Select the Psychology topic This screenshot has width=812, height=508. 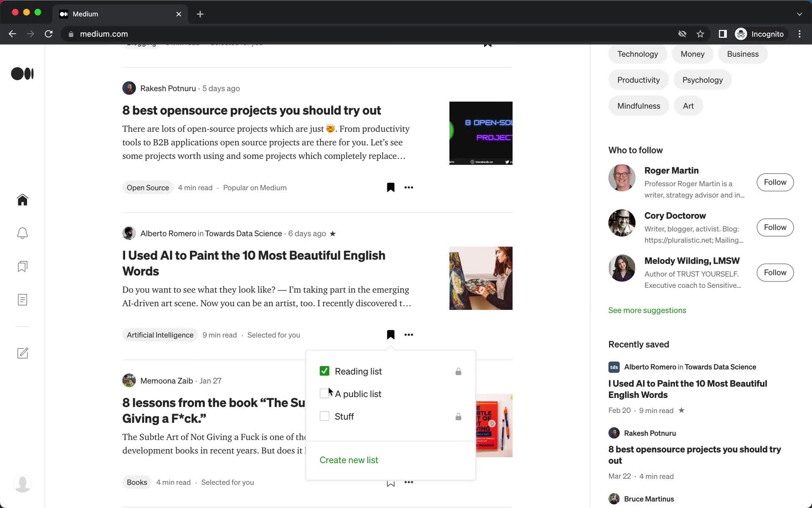click(702, 80)
